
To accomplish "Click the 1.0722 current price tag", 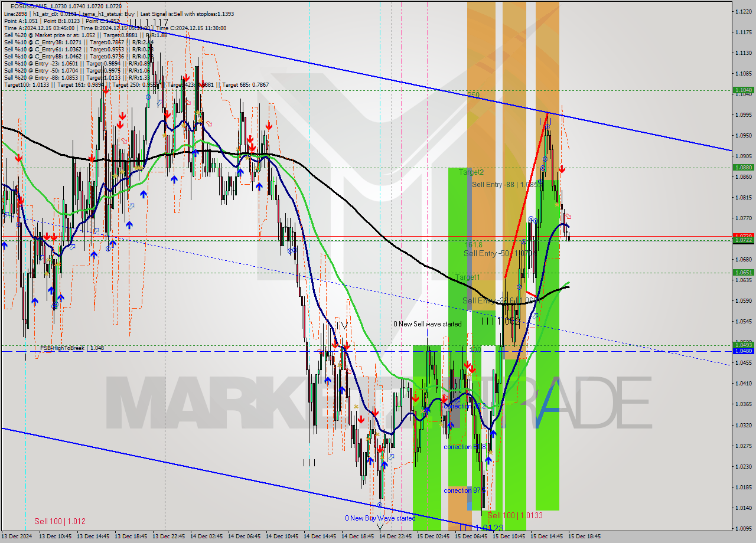I will [743, 240].
